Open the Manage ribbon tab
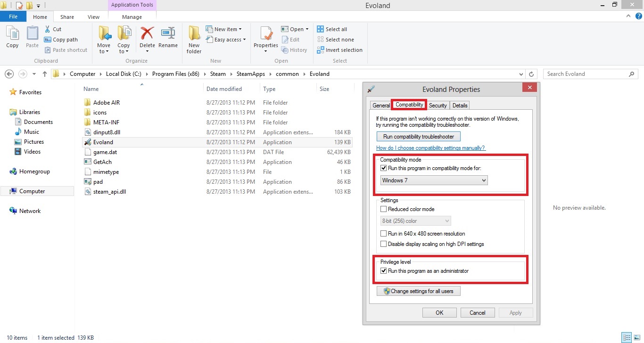Viewport: 644px width, 343px height. tap(132, 17)
